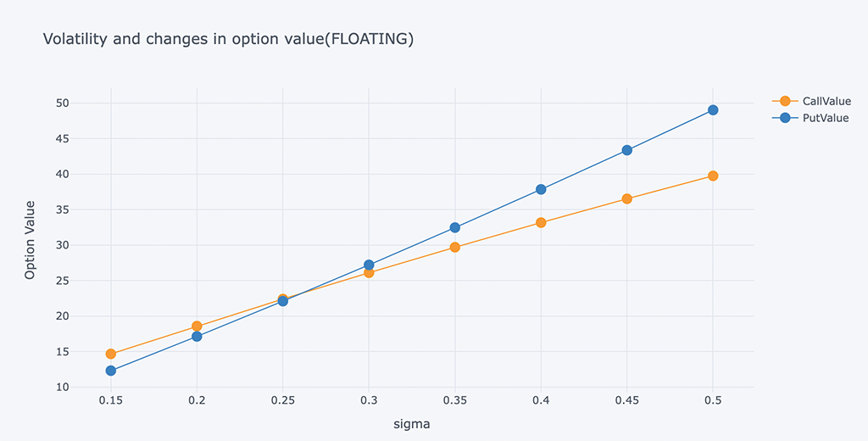Toggle CallValue series in the legend

826,102
